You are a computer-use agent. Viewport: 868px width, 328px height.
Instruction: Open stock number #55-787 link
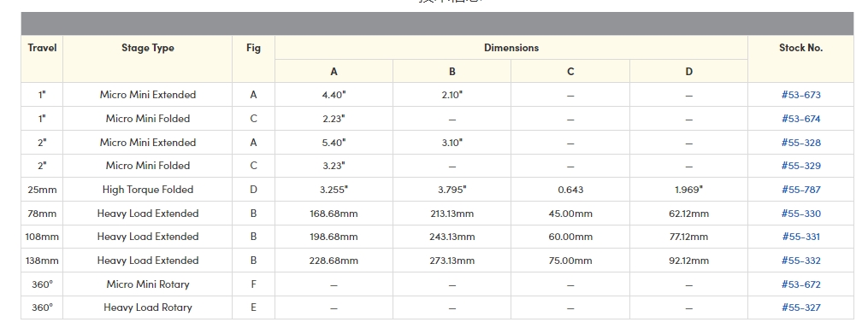pos(800,190)
